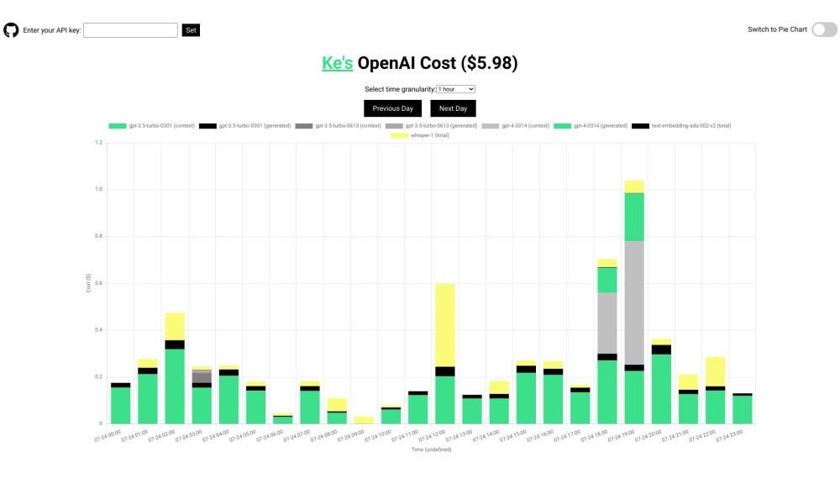This screenshot has width=840, height=504.
Task: Toggle the Switch to Pie Chart switch
Action: (824, 29)
